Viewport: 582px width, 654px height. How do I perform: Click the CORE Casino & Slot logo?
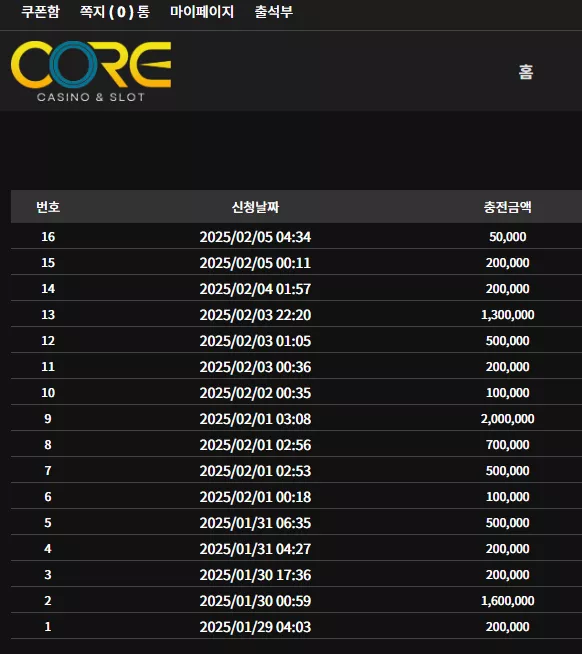pyautogui.click(x=91, y=71)
